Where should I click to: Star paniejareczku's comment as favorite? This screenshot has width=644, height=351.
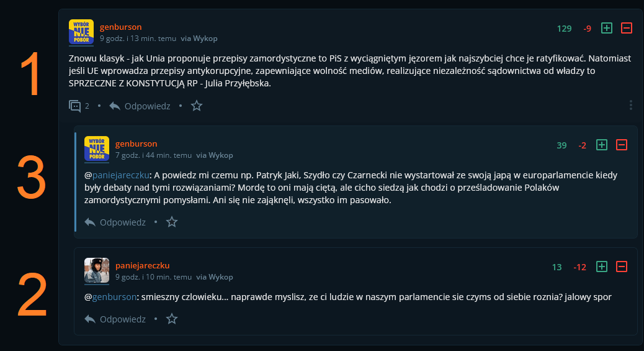[172, 319]
